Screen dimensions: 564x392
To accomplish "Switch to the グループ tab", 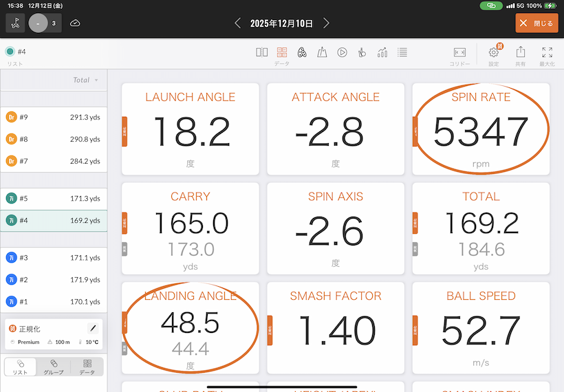I will [54, 367].
